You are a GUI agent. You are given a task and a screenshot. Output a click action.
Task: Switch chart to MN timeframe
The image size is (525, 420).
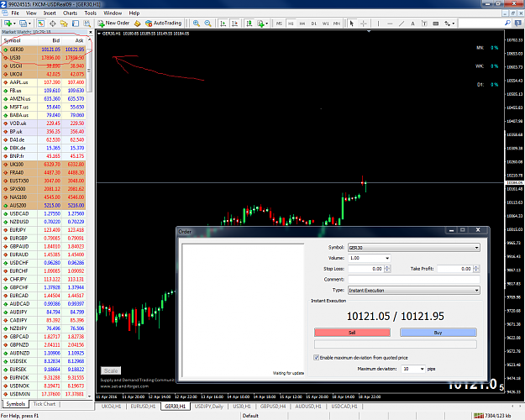(x=337, y=24)
